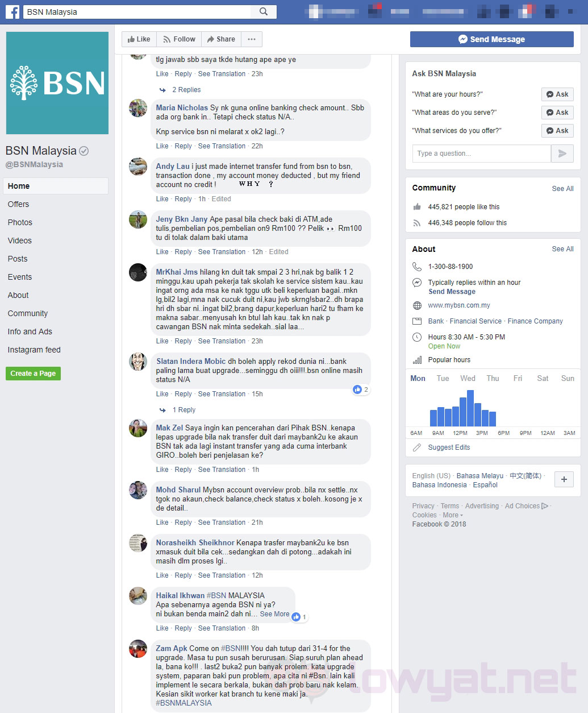
Task: Open Photos in the left sidebar
Action: (20, 222)
